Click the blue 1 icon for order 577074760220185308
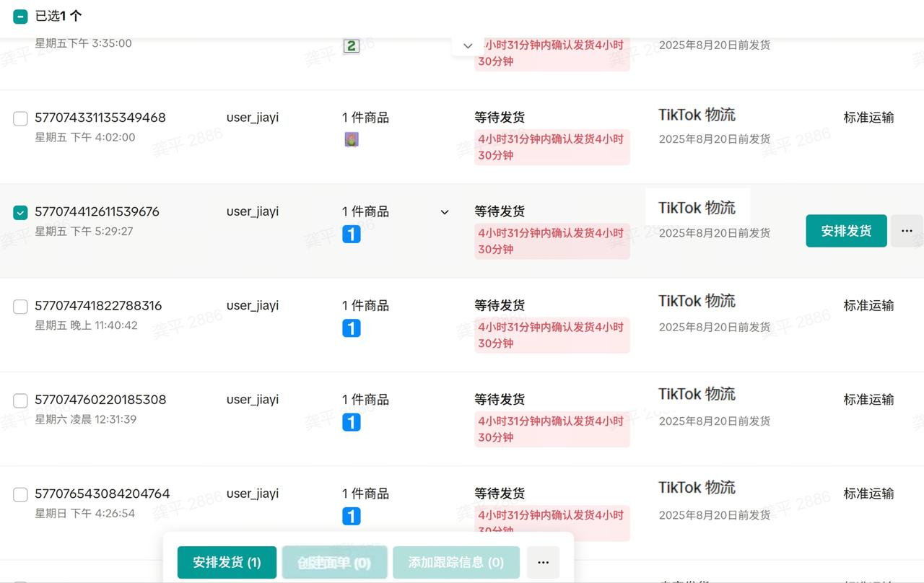The image size is (924, 583). (x=352, y=422)
